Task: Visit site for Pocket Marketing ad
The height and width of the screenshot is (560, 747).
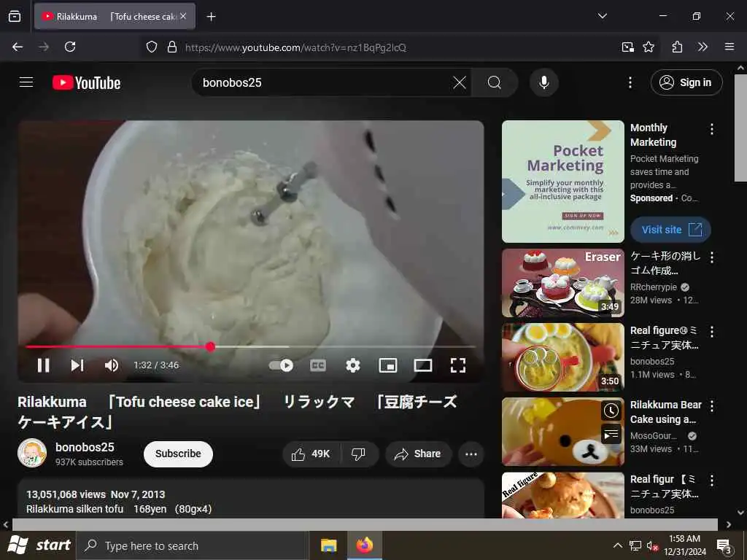Action: click(670, 230)
